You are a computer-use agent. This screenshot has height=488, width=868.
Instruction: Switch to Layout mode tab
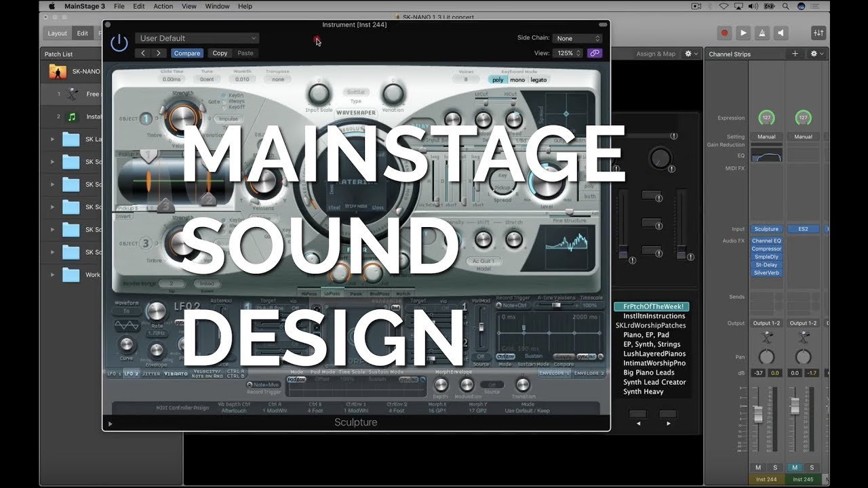(57, 33)
